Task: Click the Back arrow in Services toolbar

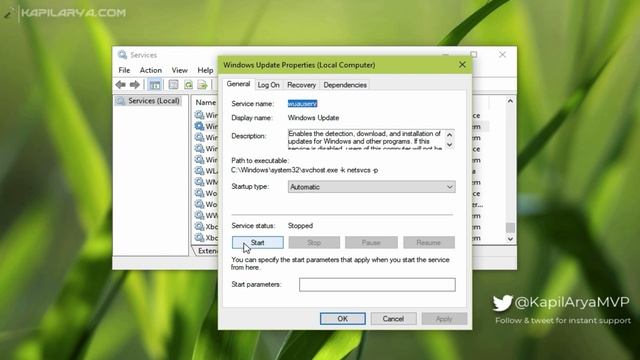Action: [120, 84]
